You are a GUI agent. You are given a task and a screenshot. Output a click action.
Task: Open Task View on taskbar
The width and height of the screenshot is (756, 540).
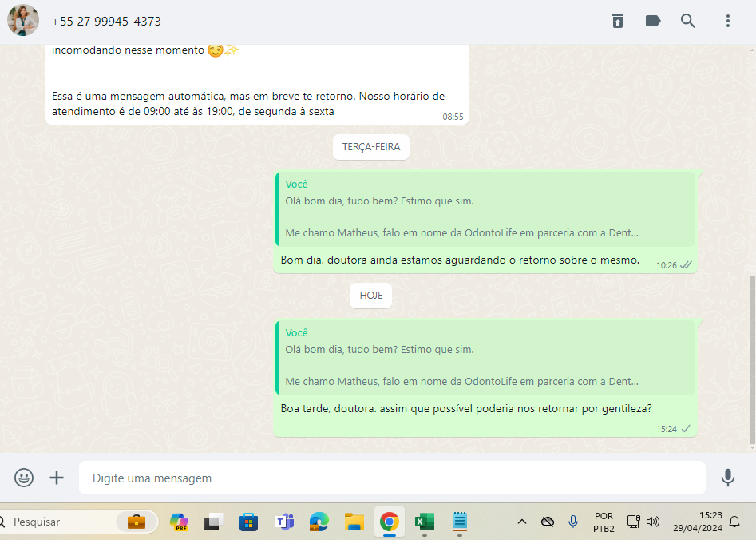click(x=213, y=522)
